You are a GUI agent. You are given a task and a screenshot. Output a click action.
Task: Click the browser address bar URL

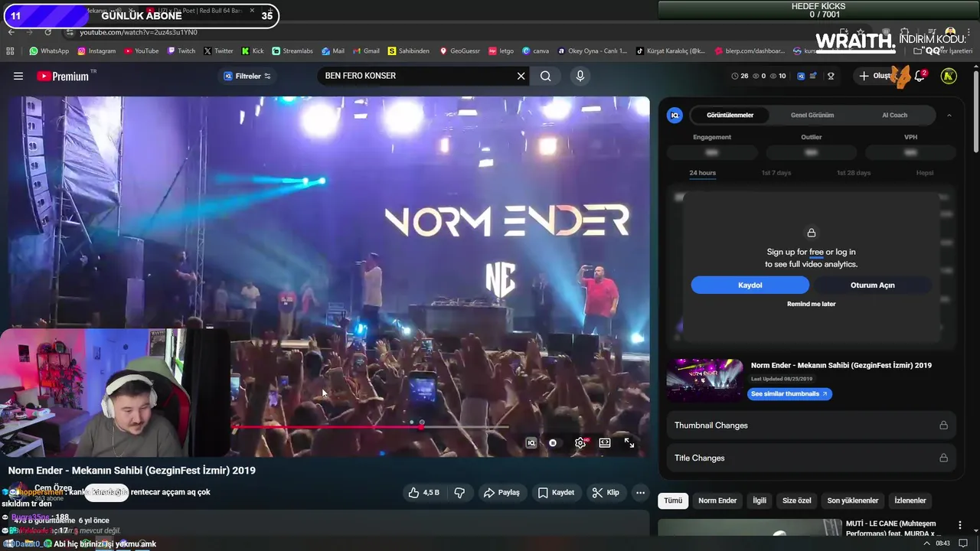(138, 32)
